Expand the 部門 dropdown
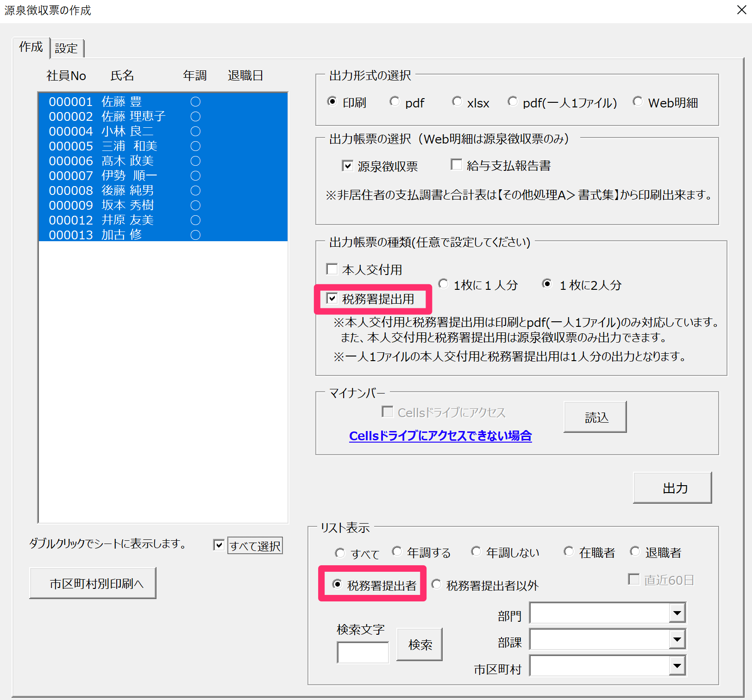The height and width of the screenshot is (700, 752). (x=677, y=613)
